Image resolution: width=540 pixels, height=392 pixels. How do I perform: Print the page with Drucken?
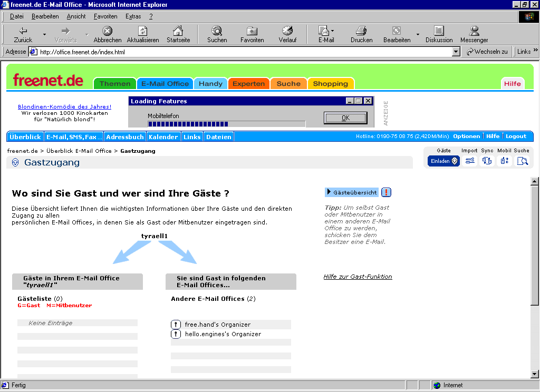[x=361, y=34]
